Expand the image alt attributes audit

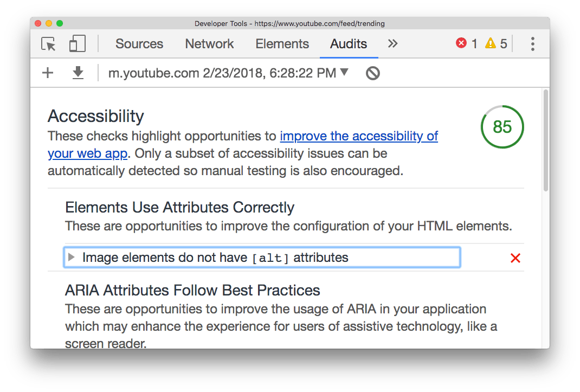click(x=72, y=258)
